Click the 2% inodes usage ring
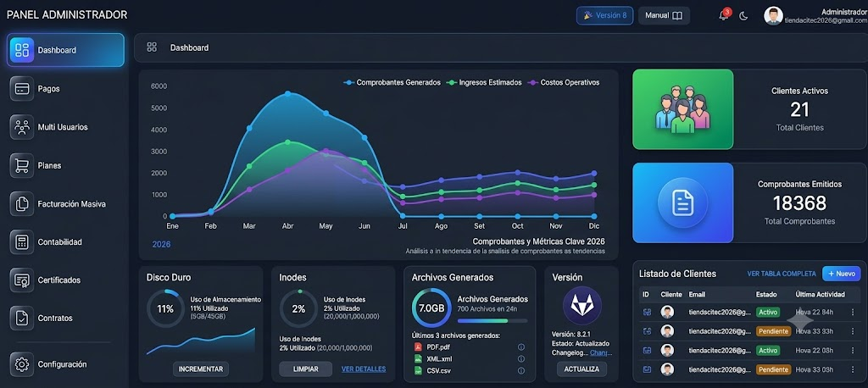This screenshot has width=868, height=388. 298,309
